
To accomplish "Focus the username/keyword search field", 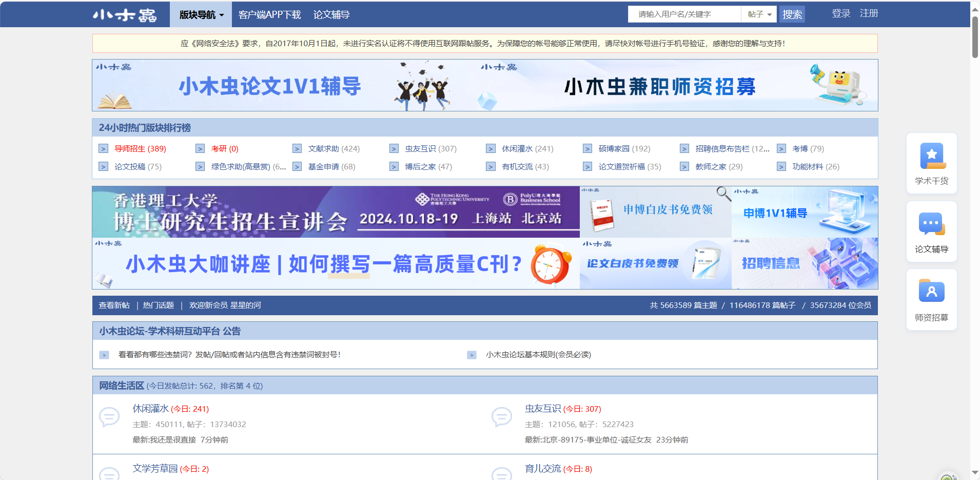I will (x=684, y=14).
